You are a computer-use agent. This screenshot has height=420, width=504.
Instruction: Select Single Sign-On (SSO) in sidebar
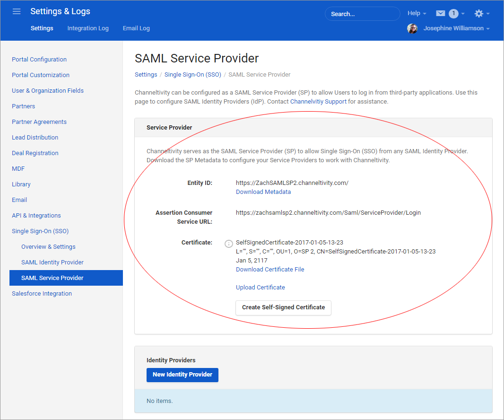tap(40, 231)
